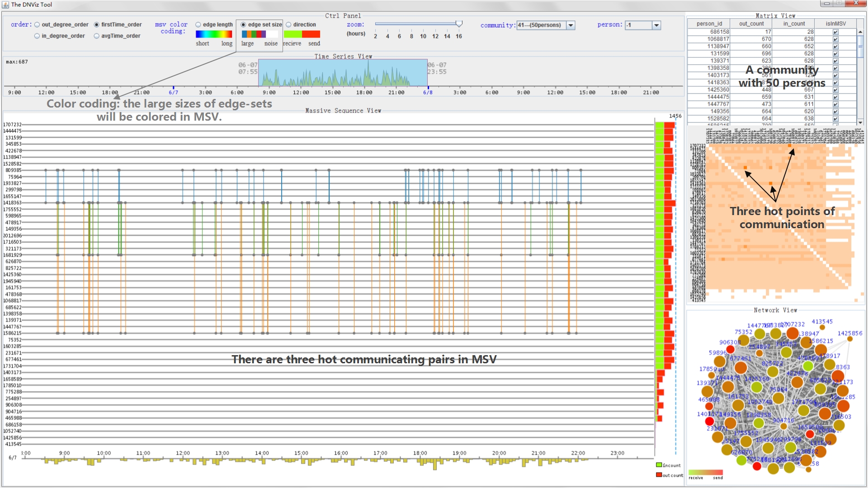
Task: Click red node 1403173 in Network View
Action: [710, 422]
